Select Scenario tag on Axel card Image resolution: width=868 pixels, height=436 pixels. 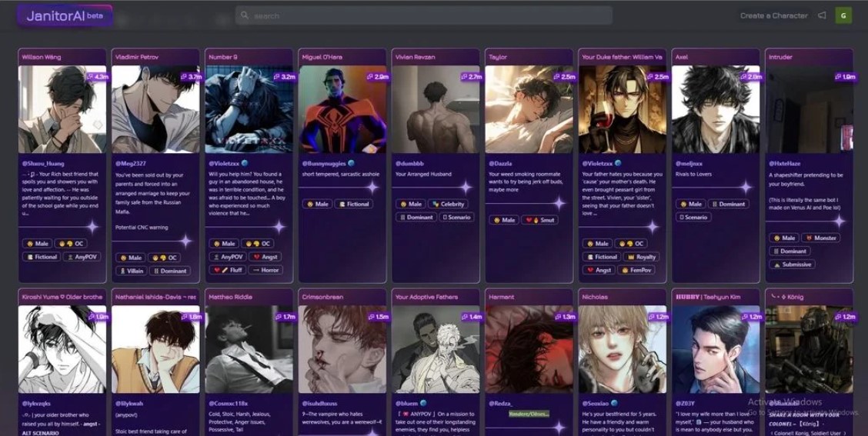click(693, 218)
